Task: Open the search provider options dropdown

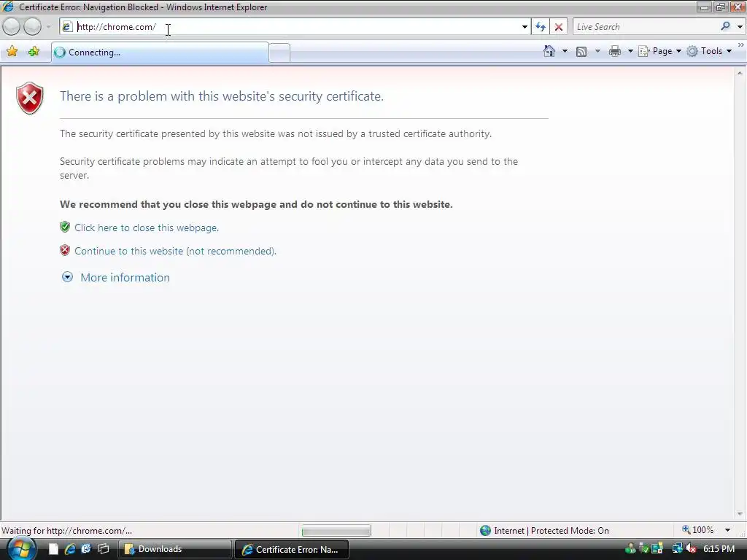Action: pyautogui.click(x=740, y=27)
